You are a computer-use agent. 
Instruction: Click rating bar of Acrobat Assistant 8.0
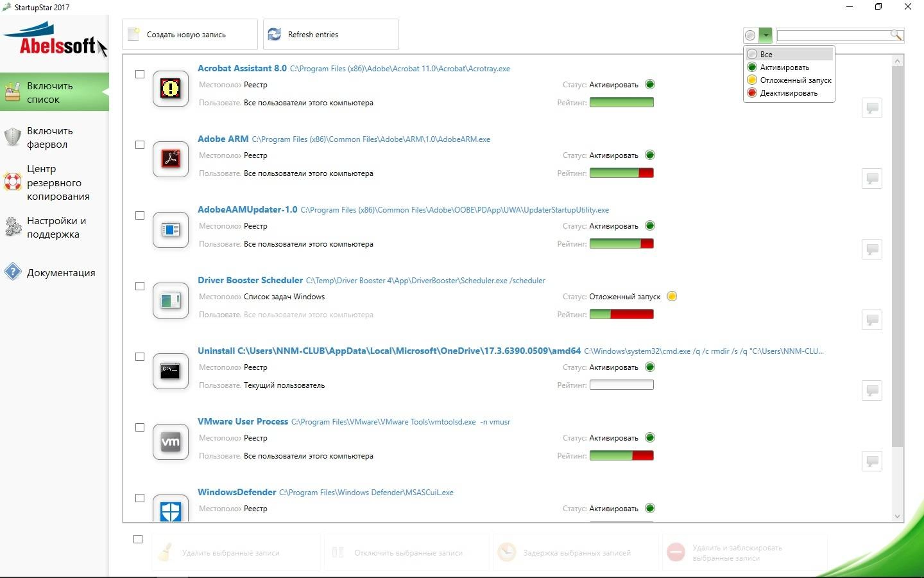tap(622, 102)
